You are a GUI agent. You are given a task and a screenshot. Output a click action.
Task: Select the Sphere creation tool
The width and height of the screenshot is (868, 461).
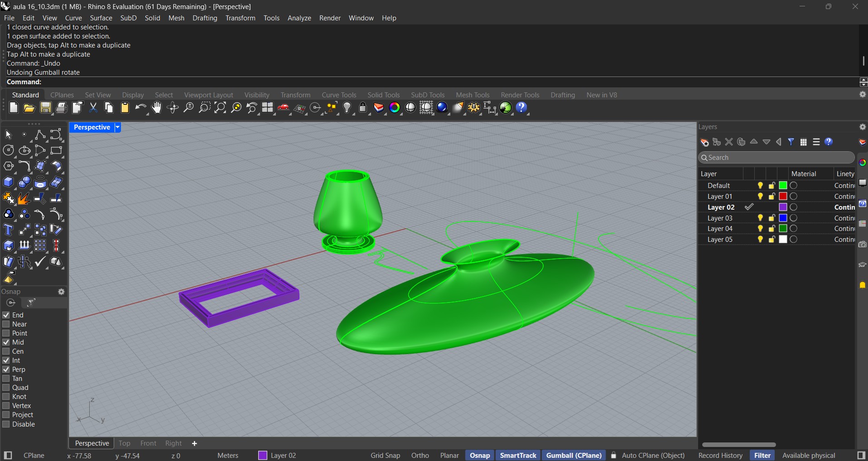[24, 182]
